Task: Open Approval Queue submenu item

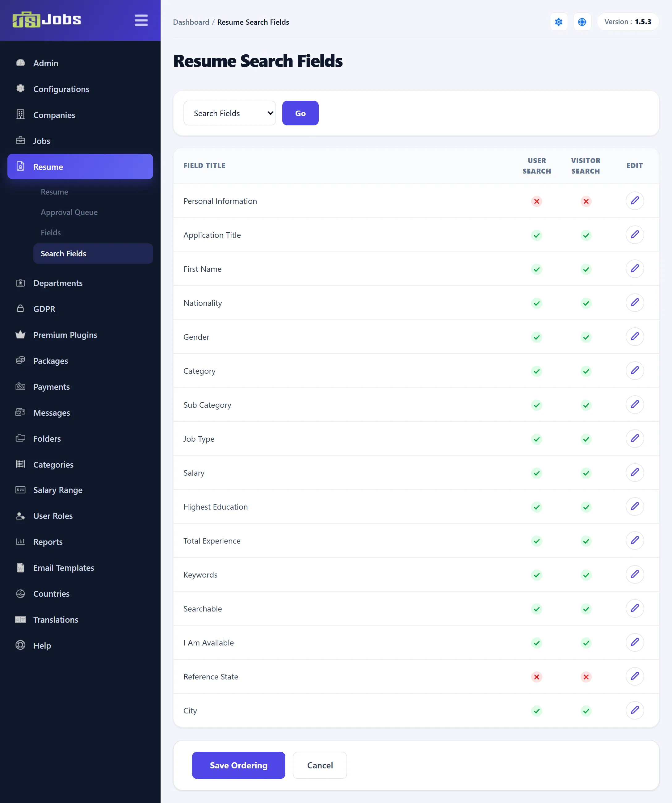Action: pyautogui.click(x=69, y=212)
